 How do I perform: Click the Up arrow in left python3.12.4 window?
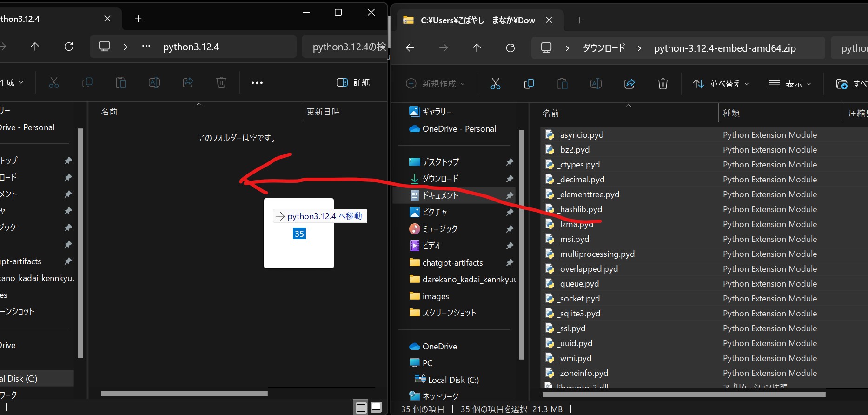click(35, 47)
